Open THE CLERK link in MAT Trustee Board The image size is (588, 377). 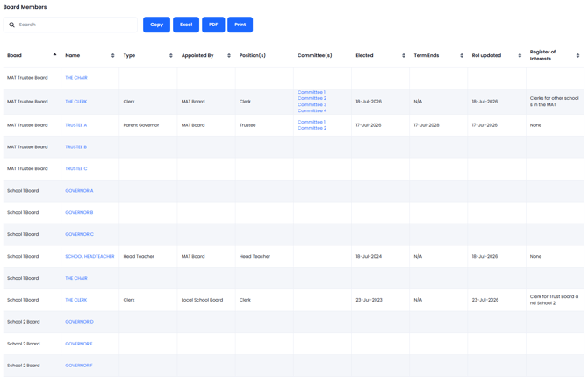pyautogui.click(x=76, y=102)
